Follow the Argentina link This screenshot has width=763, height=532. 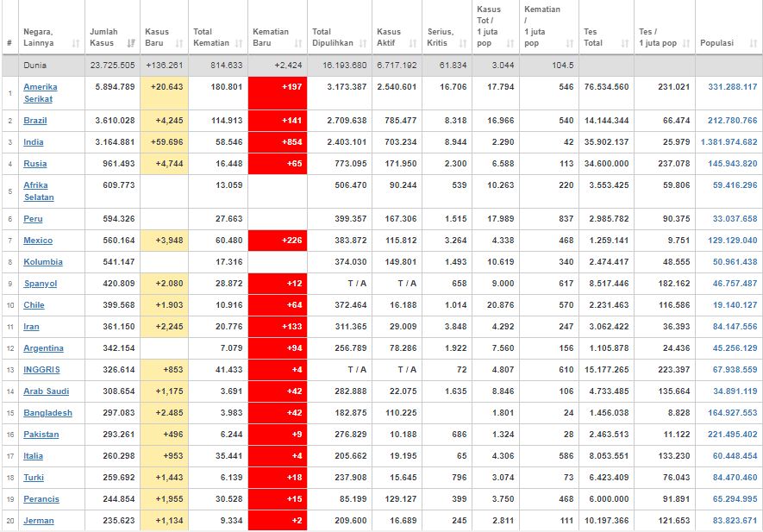43,348
